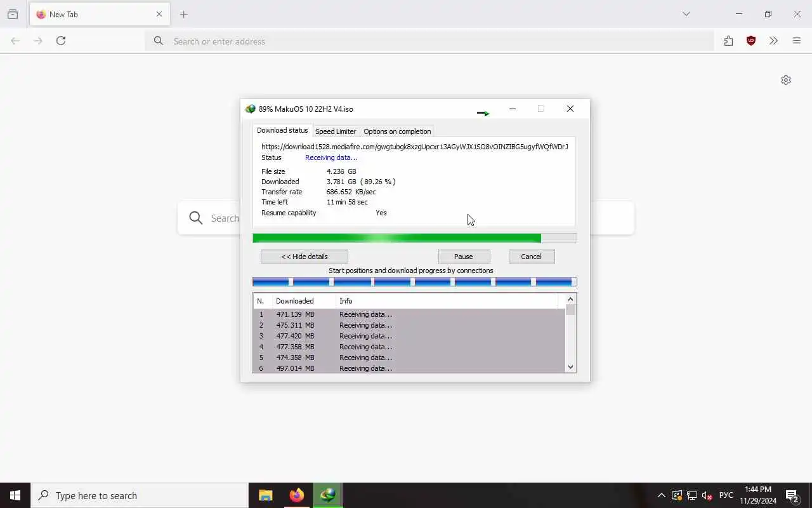Open the Windows Start menu

click(x=15, y=495)
